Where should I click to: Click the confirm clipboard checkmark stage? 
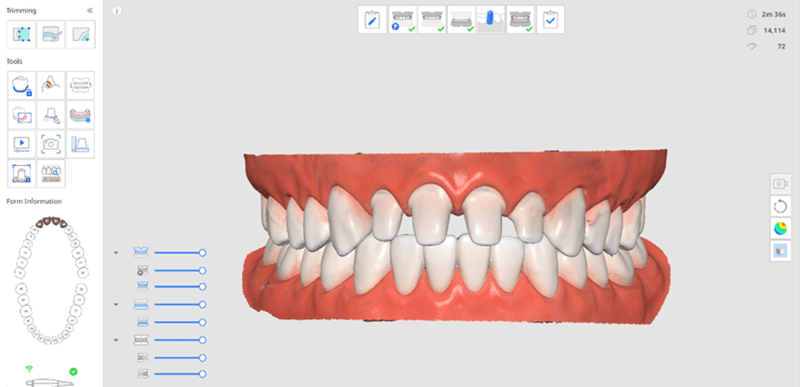click(x=551, y=20)
